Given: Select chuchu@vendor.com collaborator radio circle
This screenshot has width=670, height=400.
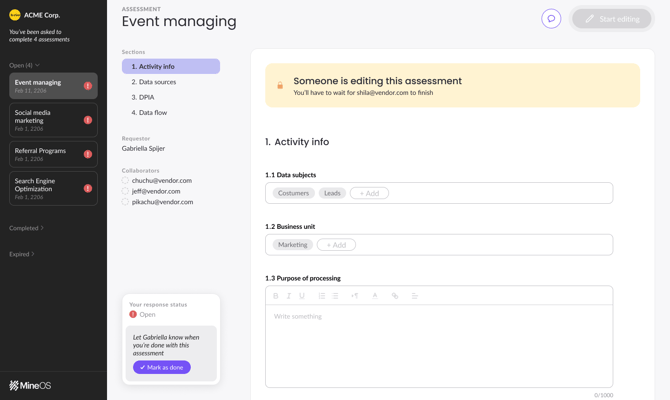Looking at the screenshot, I should point(126,181).
